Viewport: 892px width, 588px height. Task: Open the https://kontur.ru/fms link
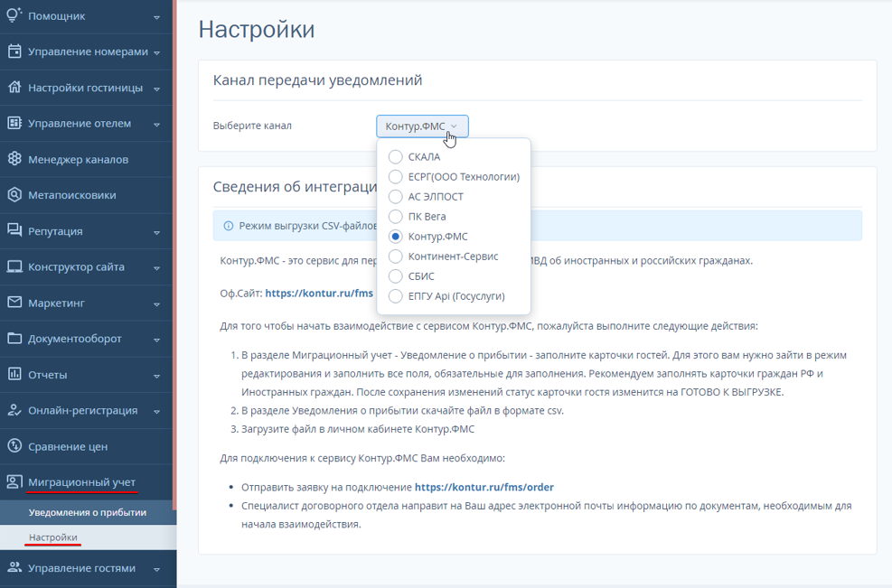[x=319, y=294]
